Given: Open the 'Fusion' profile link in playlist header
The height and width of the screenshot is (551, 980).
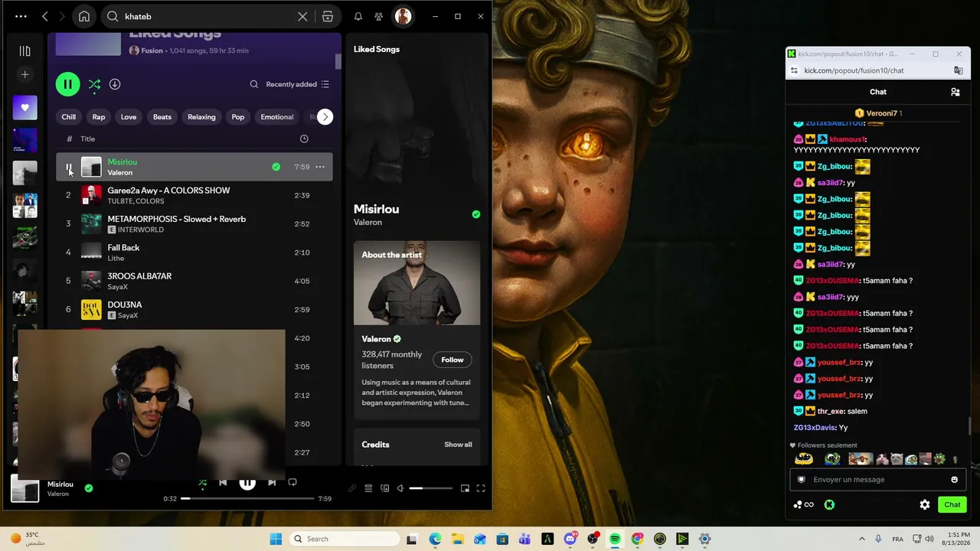Looking at the screenshot, I should click(x=152, y=51).
